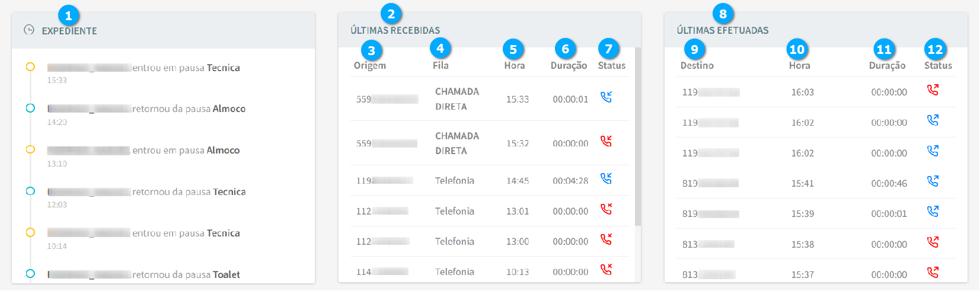
Task: Click the Origem column header
Action: click(x=370, y=65)
